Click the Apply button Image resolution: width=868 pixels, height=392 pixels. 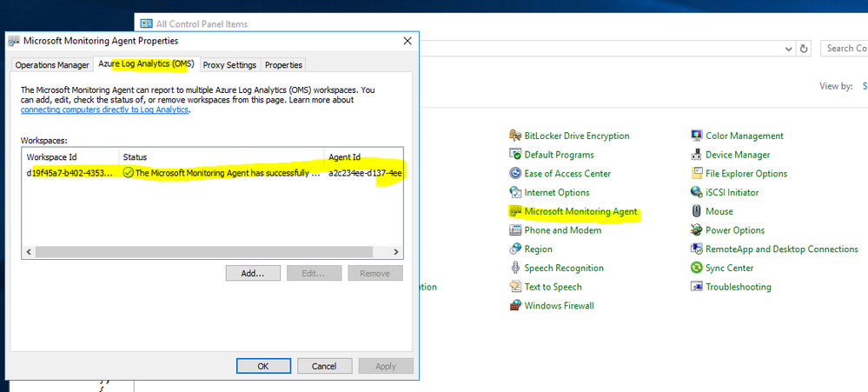click(386, 366)
